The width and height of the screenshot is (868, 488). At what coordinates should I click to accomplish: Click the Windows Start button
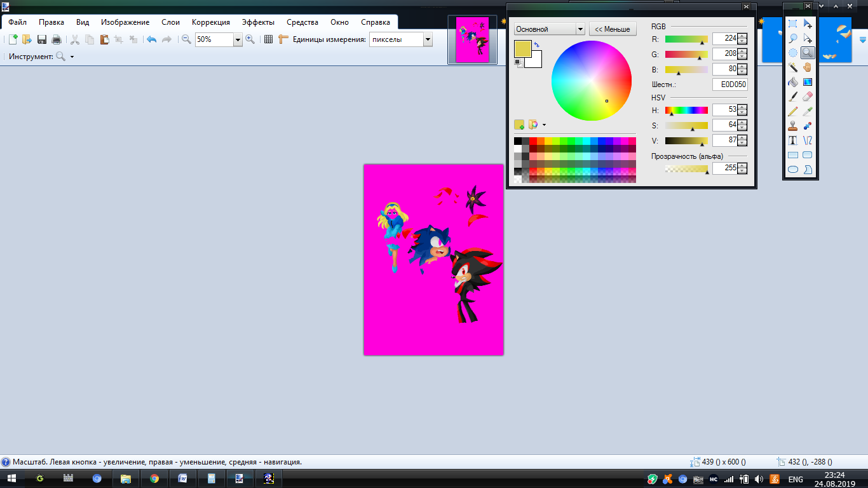[11, 478]
